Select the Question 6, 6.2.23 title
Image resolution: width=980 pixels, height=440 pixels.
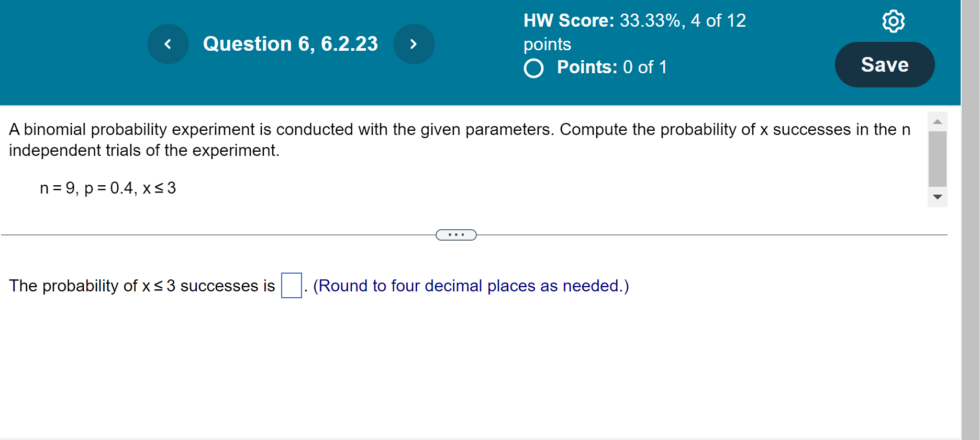point(290,44)
